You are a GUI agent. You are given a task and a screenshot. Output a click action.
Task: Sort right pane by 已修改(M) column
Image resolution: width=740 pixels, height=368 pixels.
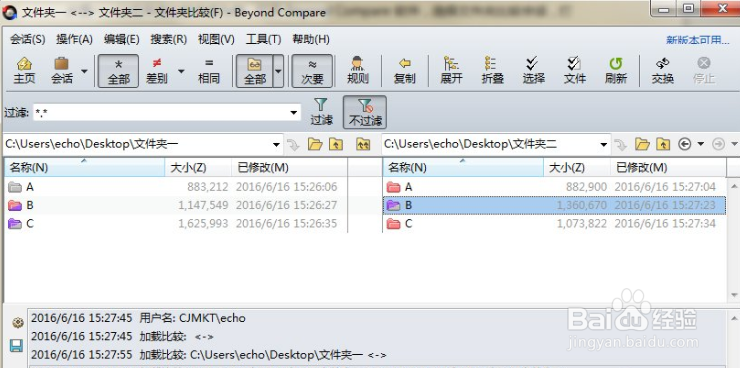point(668,167)
